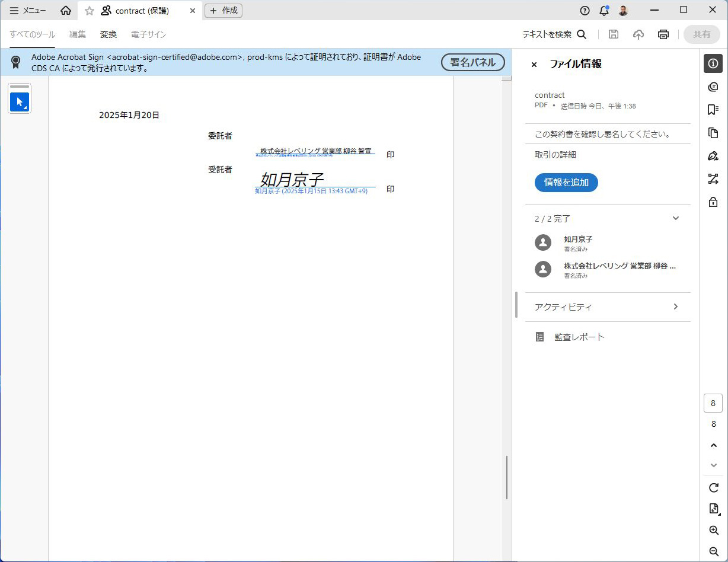Click the 作成 (Create) button

coord(223,11)
